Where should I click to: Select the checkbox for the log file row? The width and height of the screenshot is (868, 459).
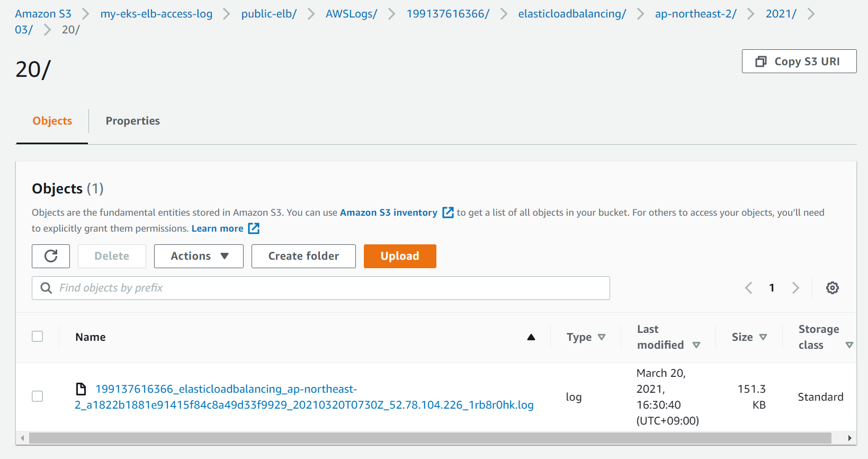(38, 396)
